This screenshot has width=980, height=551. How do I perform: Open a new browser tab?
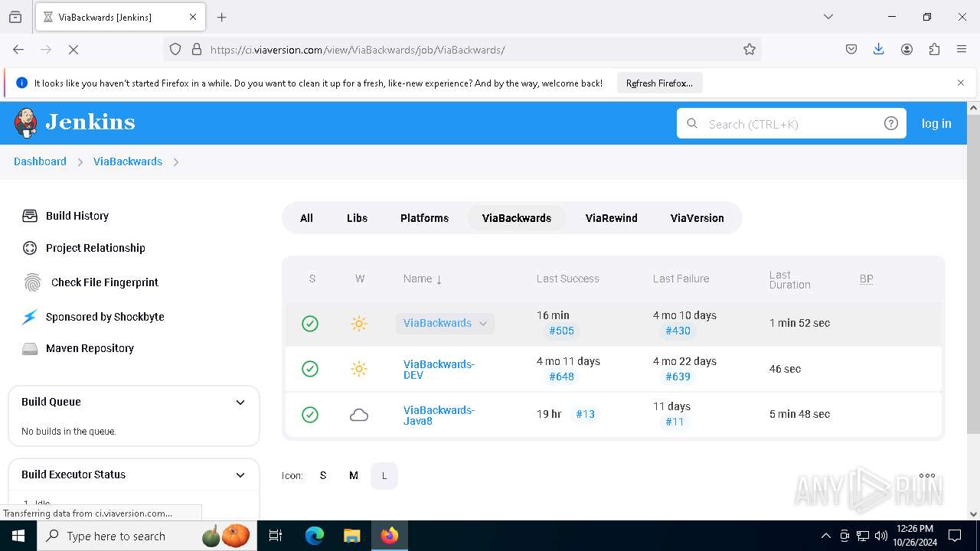click(x=222, y=17)
